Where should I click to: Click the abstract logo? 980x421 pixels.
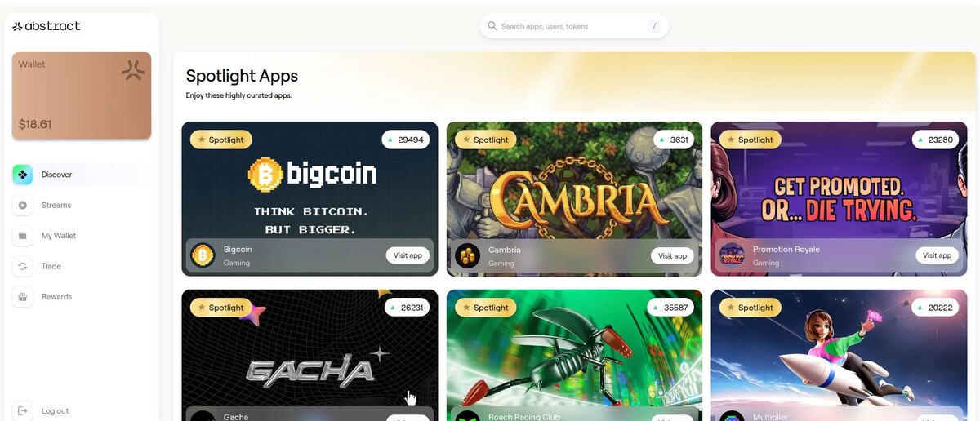pos(47,26)
